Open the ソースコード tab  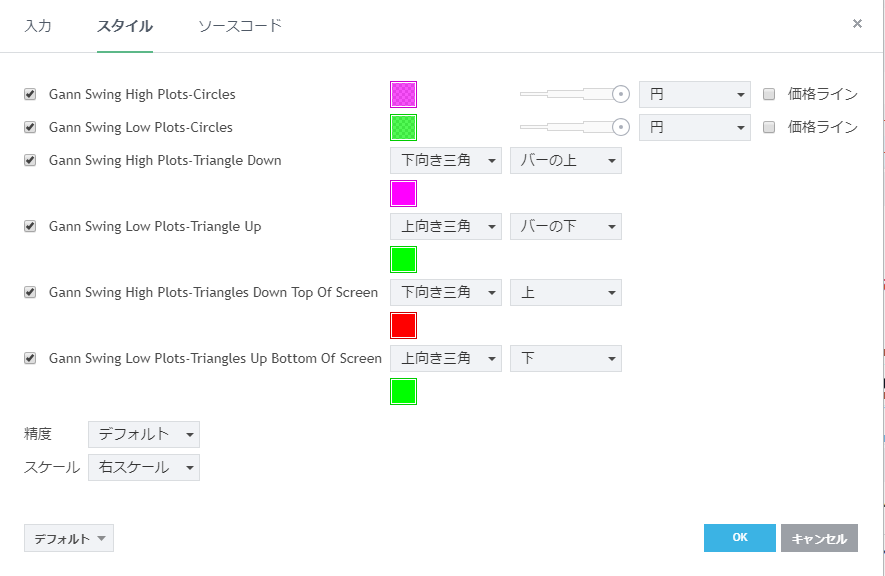click(240, 26)
